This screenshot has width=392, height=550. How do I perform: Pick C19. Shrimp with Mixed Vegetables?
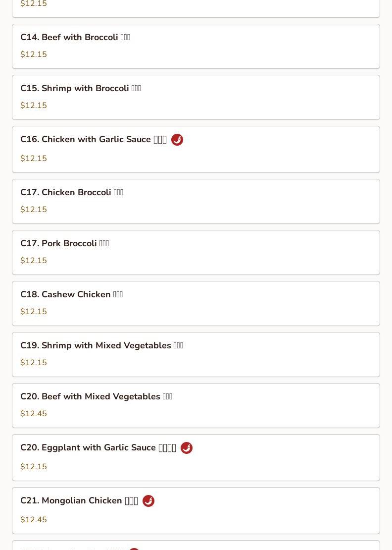coord(101,346)
